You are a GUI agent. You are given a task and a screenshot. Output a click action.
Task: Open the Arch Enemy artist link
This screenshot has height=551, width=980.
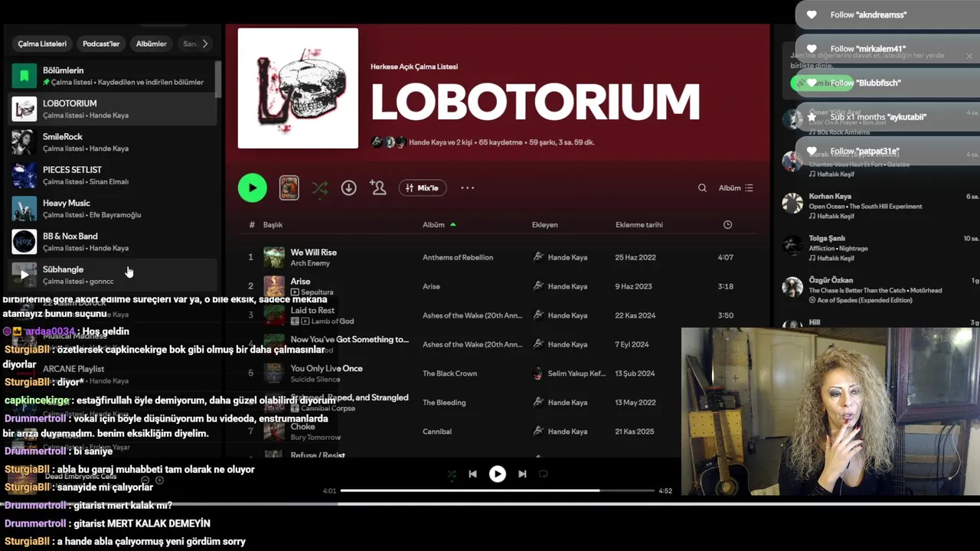309,263
